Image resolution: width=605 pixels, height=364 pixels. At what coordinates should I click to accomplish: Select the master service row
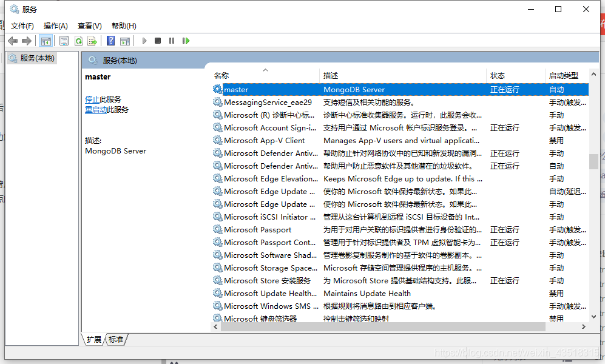pyautogui.click(x=401, y=89)
